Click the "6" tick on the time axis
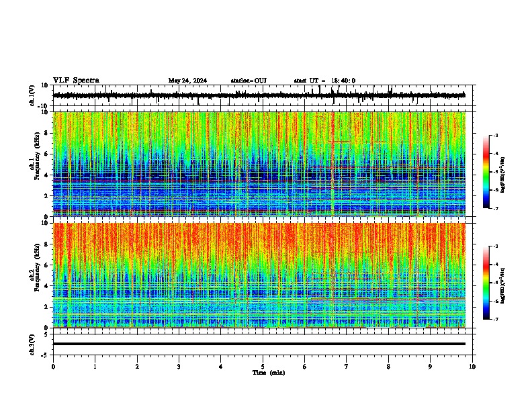The image size is (532, 411). (x=304, y=367)
